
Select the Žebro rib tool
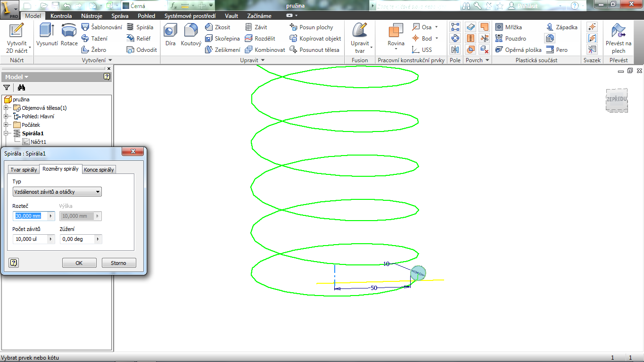pyautogui.click(x=94, y=50)
